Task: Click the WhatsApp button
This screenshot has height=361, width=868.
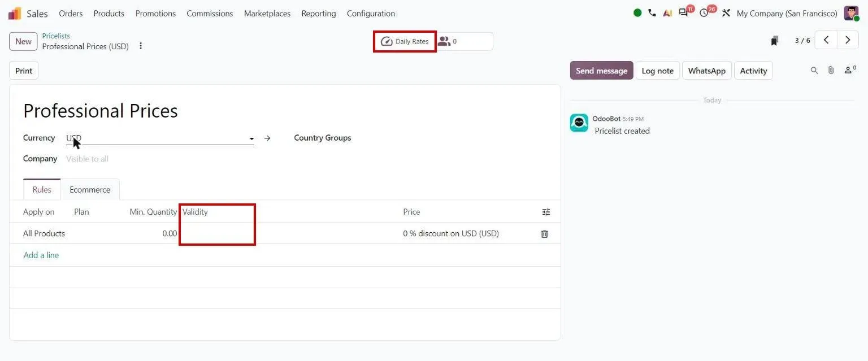Action: (707, 71)
